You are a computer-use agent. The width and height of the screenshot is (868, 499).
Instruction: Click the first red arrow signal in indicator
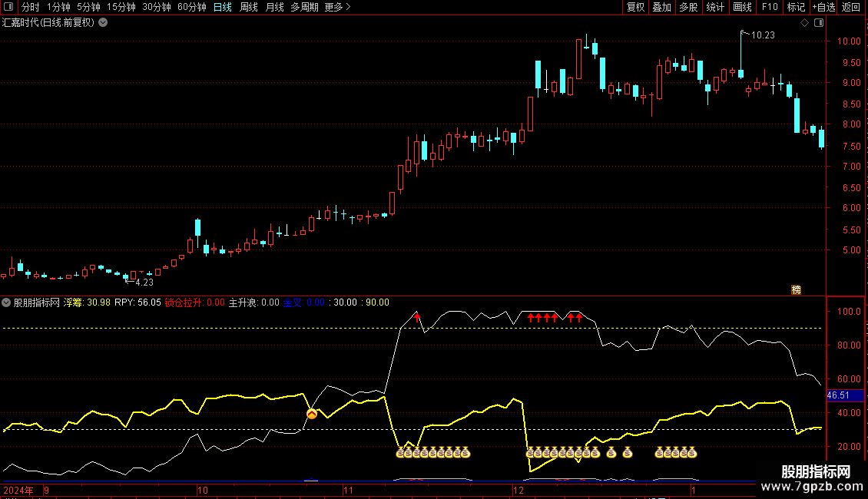[x=417, y=318]
